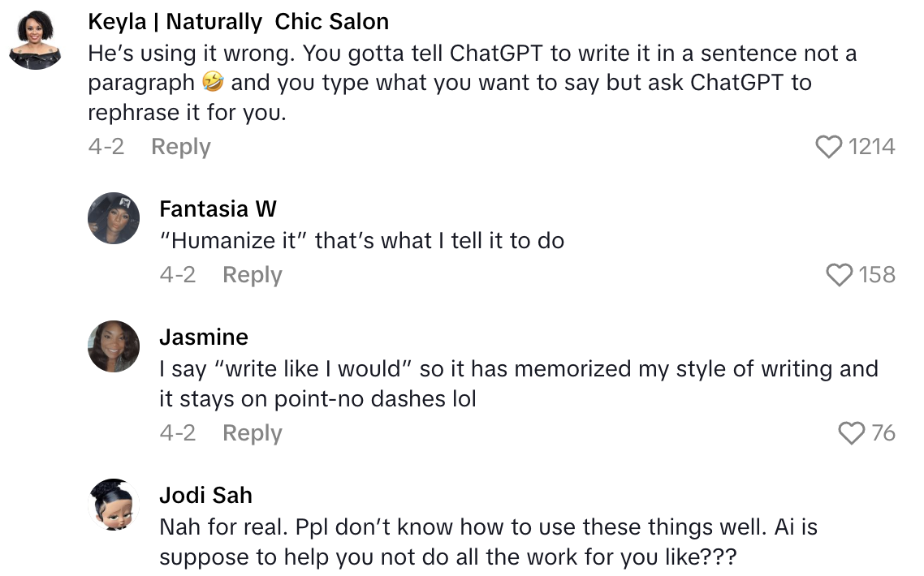This screenshot has height=576, width=924.
Task: Open Jasmine's profile photo
Action: point(114,346)
